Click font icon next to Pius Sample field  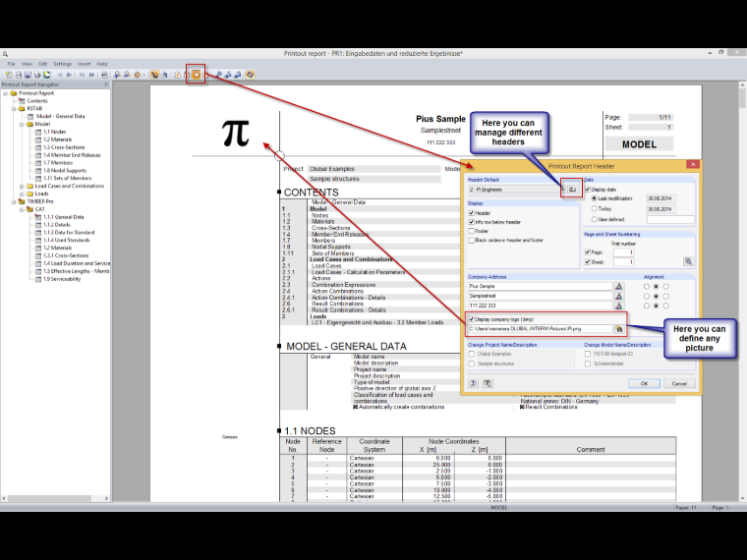(618, 286)
